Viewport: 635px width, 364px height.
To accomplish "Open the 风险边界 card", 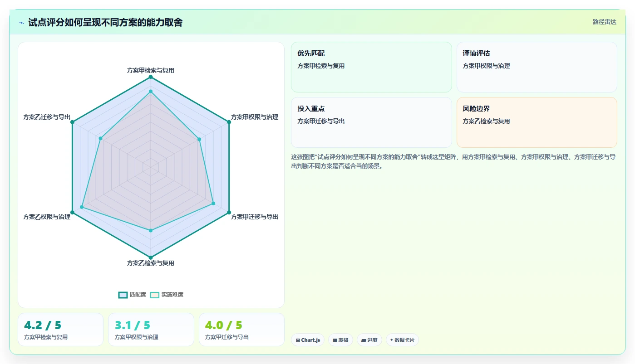I will pos(537,122).
